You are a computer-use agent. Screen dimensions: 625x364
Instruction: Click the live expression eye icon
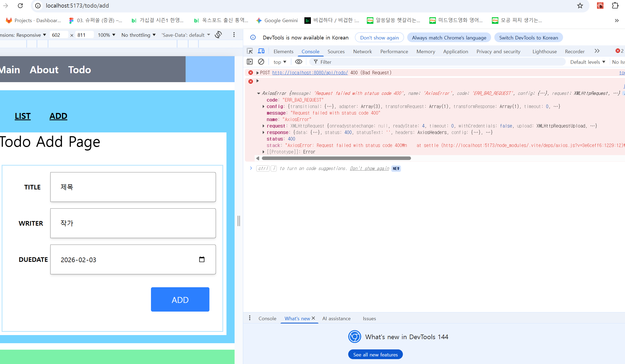point(298,62)
